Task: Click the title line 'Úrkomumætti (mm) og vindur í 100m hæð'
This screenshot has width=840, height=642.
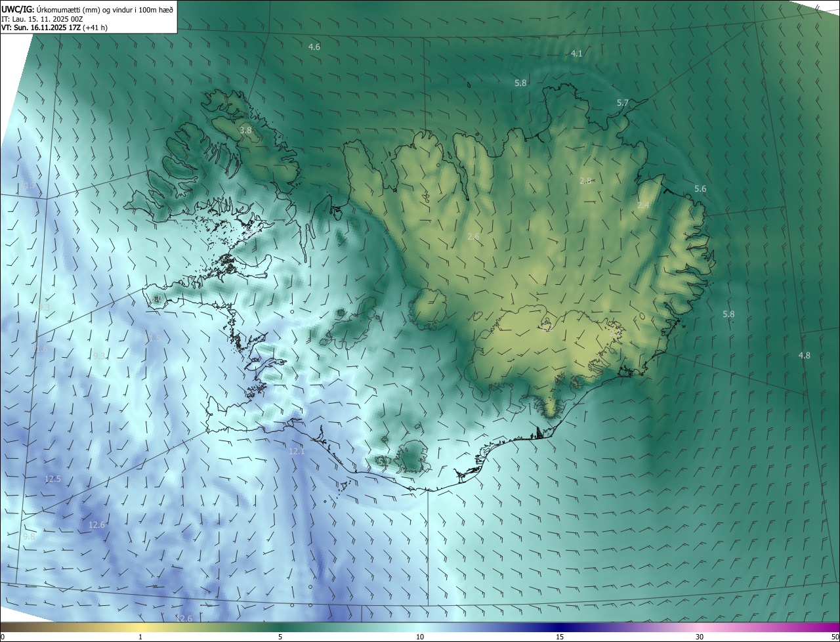Action: (x=105, y=9)
